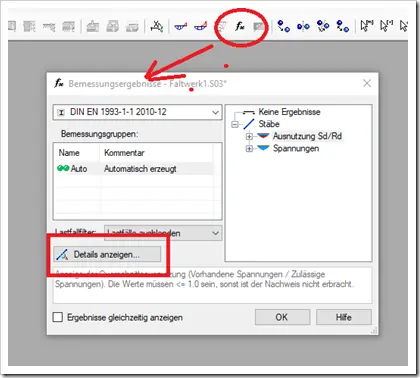
Task: Select Spannungen result entry
Action: pos(296,148)
